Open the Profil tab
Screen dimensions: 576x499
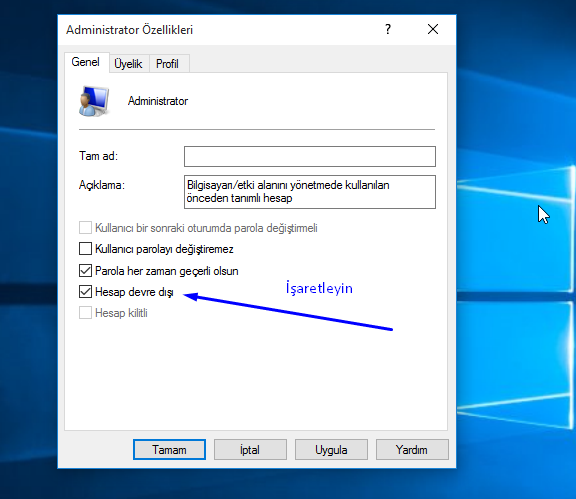point(168,64)
